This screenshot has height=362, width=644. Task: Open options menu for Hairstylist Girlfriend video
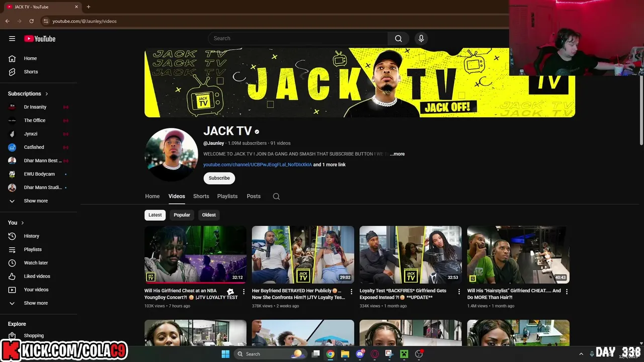click(x=567, y=292)
